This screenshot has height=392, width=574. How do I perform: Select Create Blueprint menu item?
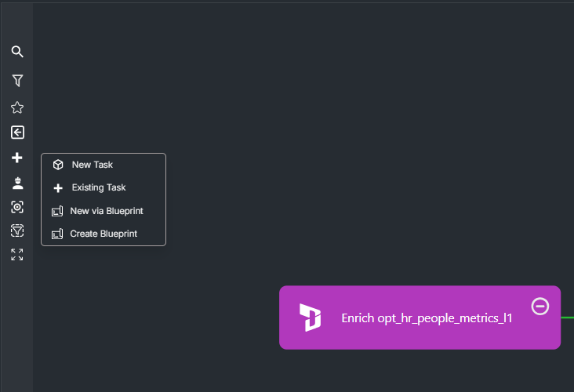(104, 234)
